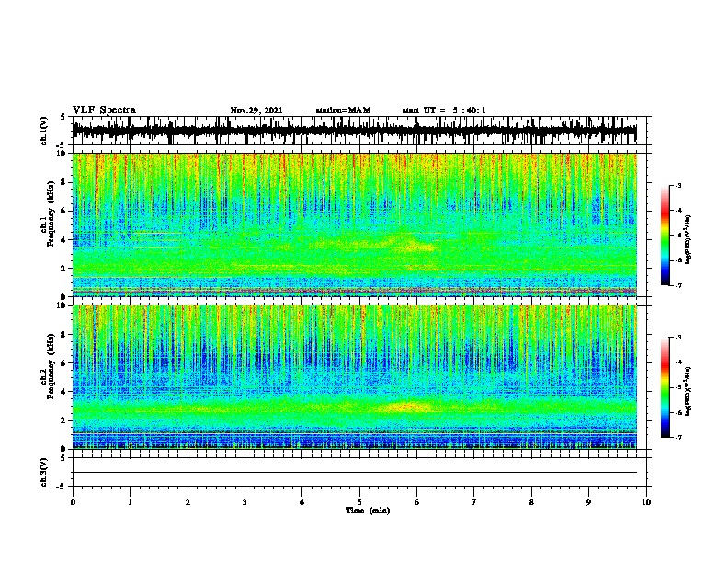728x563 pixels.
Task: Click the ch.1 color scale bar
Action: 665,236
